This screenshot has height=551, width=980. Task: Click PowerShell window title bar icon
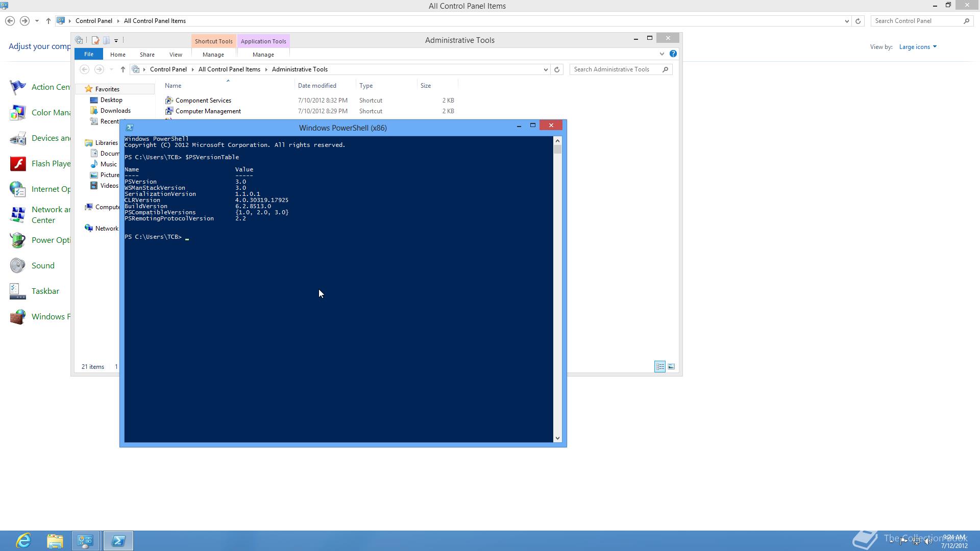coord(130,128)
